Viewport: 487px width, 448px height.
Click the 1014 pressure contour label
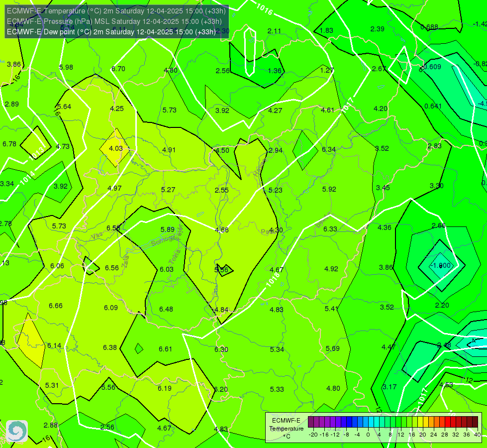click(27, 178)
